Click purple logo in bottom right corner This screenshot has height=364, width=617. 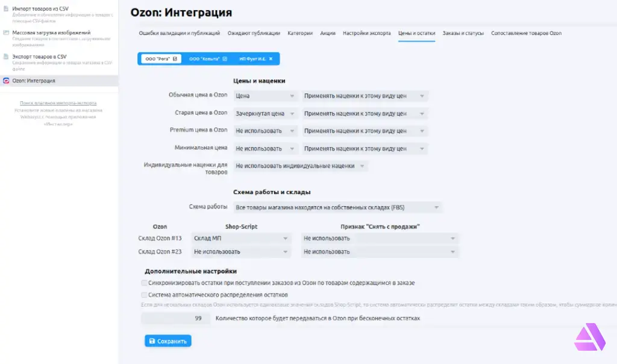point(589,337)
